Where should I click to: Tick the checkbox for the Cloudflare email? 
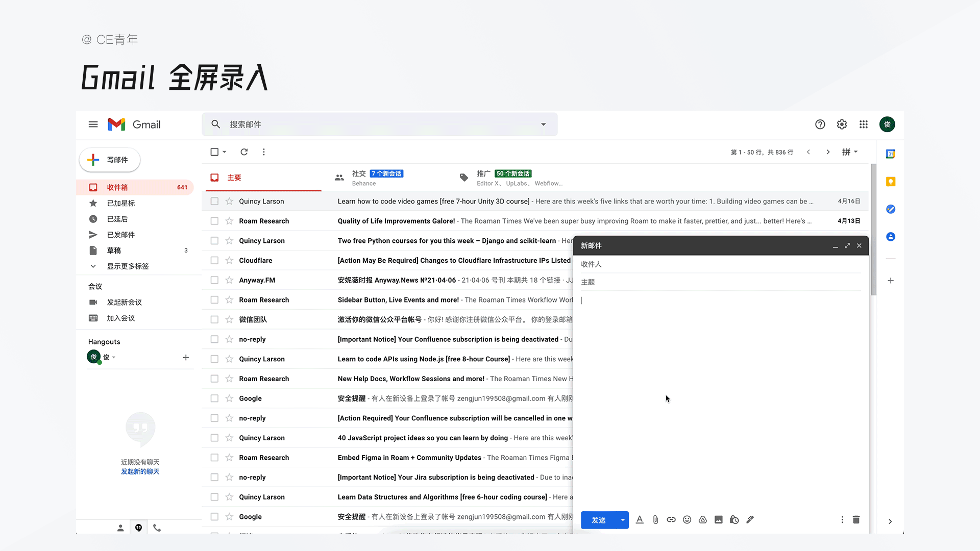click(x=214, y=261)
